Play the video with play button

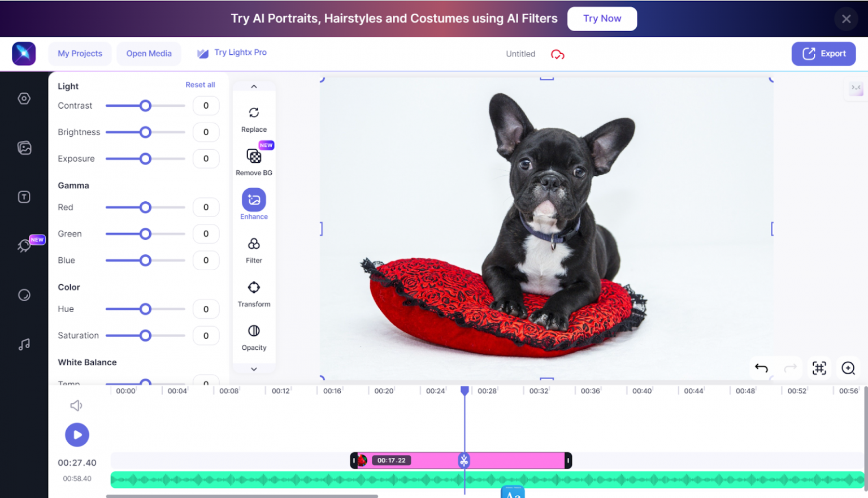[x=77, y=435]
